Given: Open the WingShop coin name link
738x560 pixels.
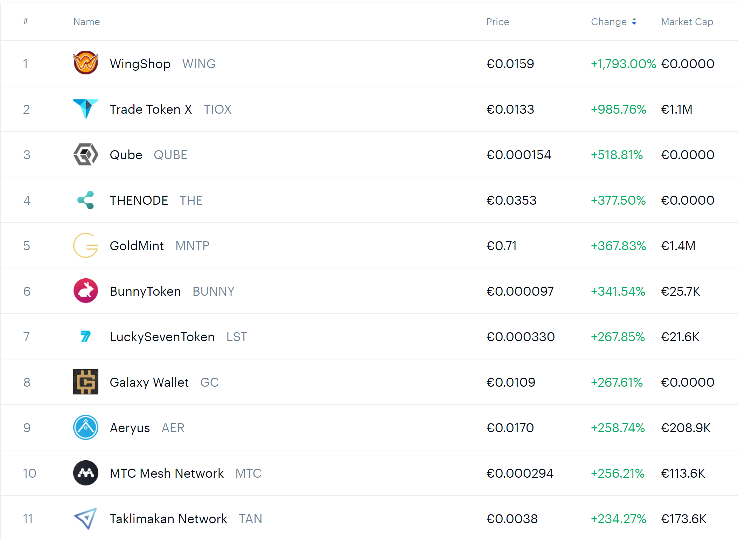Looking at the screenshot, I should 140,64.
